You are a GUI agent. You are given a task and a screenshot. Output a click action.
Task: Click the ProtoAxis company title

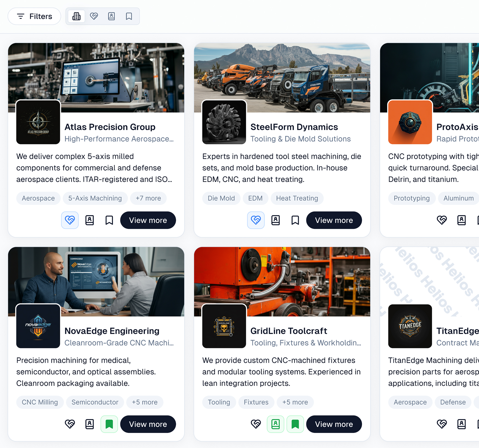pyautogui.click(x=458, y=127)
